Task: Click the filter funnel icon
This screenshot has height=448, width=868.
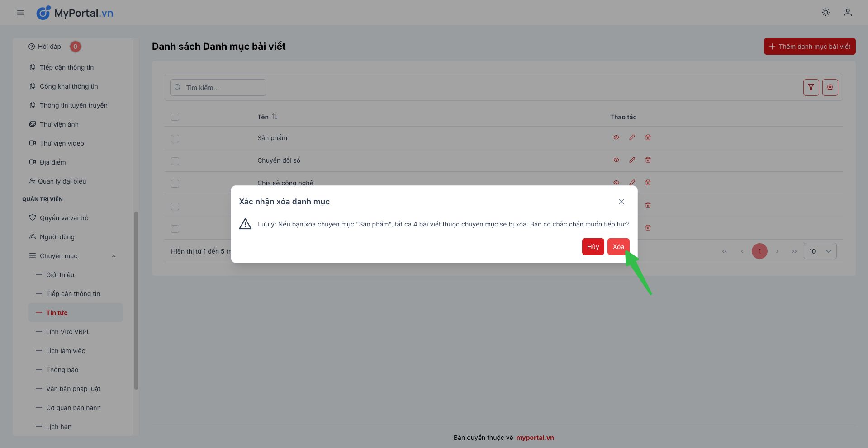Action: 811,87
